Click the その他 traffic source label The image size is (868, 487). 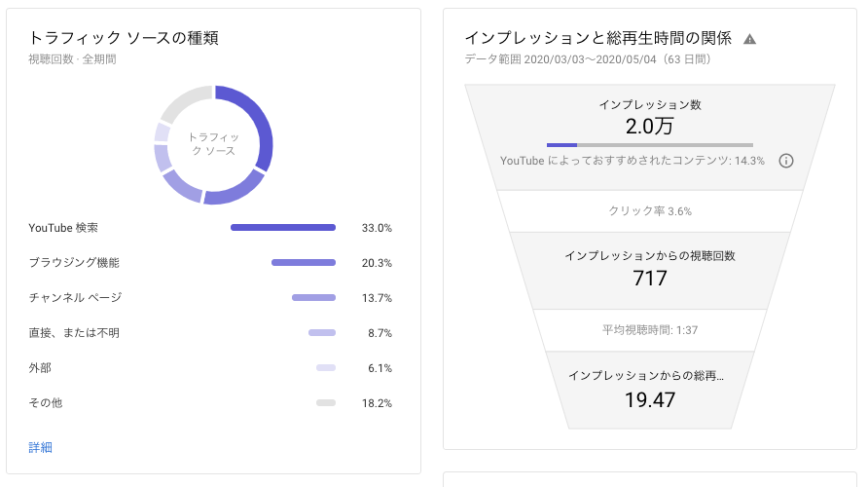click(x=46, y=403)
